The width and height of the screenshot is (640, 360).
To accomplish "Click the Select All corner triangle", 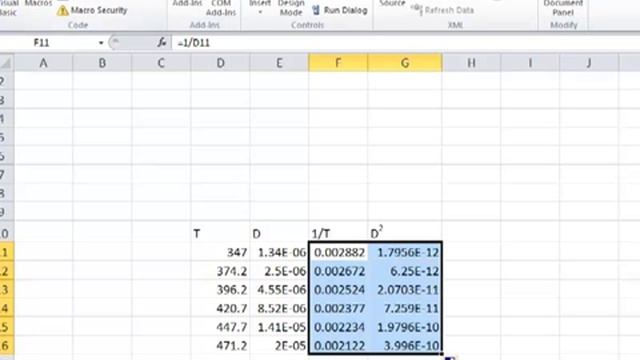I will point(6,63).
